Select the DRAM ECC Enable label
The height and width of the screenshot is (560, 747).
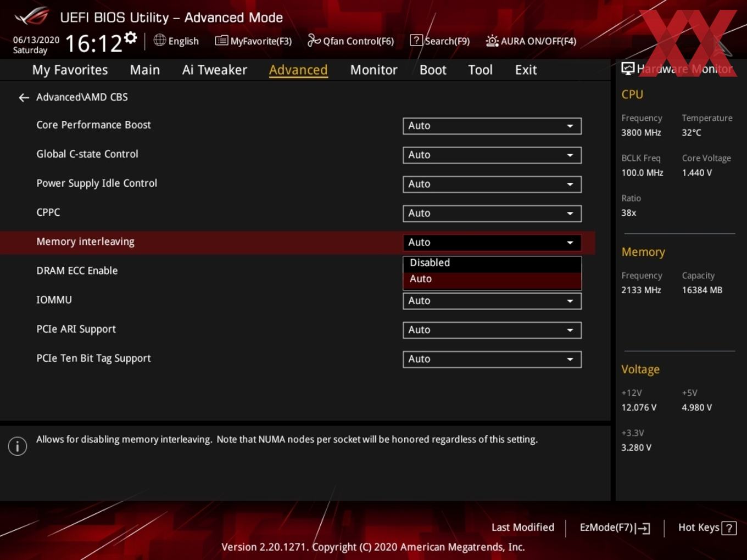77,271
